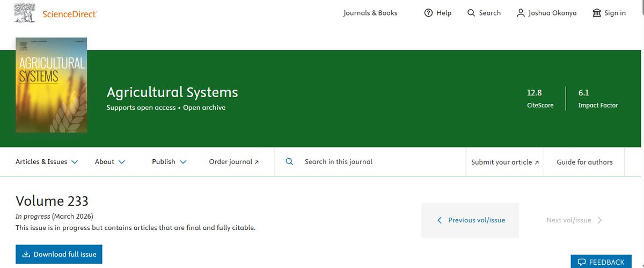Click Download full issue button

click(59, 254)
